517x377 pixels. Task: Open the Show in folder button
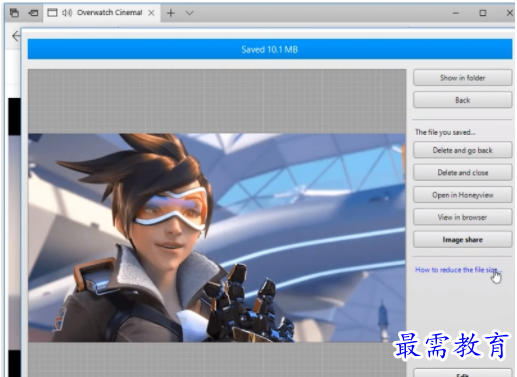coord(462,78)
